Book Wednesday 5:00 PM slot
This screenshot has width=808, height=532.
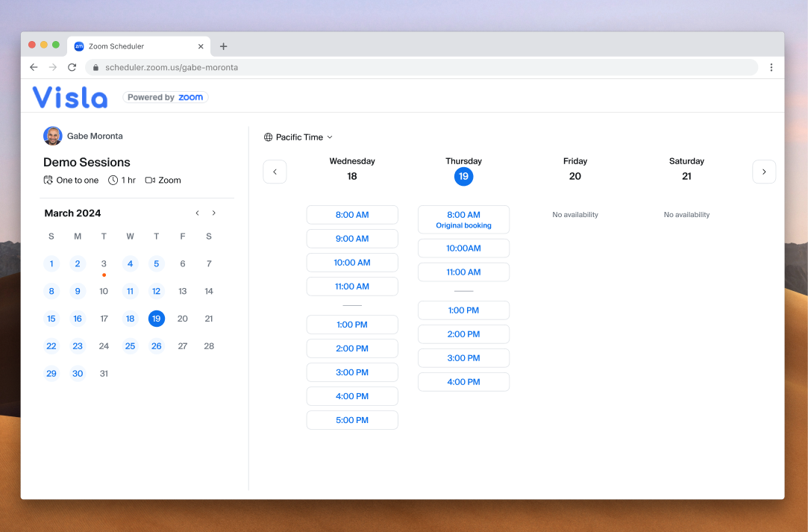tap(352, 420)
